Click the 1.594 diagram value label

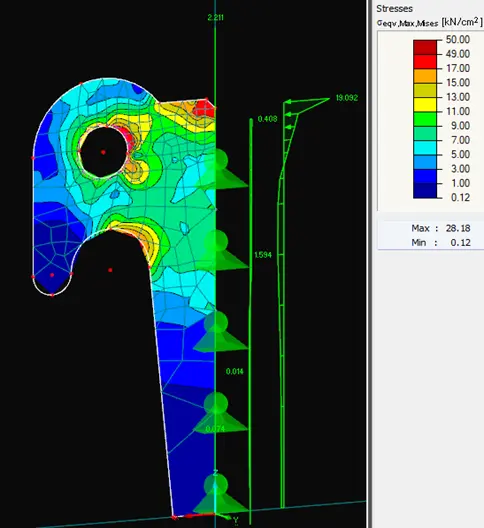pyautogui.click(x=263, y=255)
